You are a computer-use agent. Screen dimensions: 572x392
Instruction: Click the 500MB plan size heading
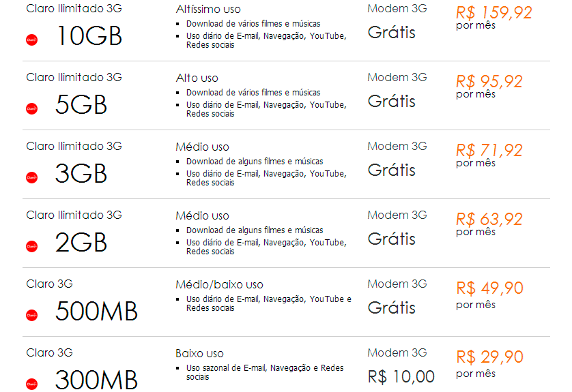coord(96,312)
